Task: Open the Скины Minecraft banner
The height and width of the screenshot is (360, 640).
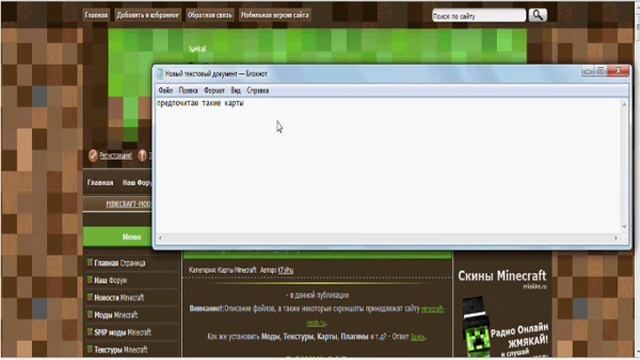Action: 502,276
